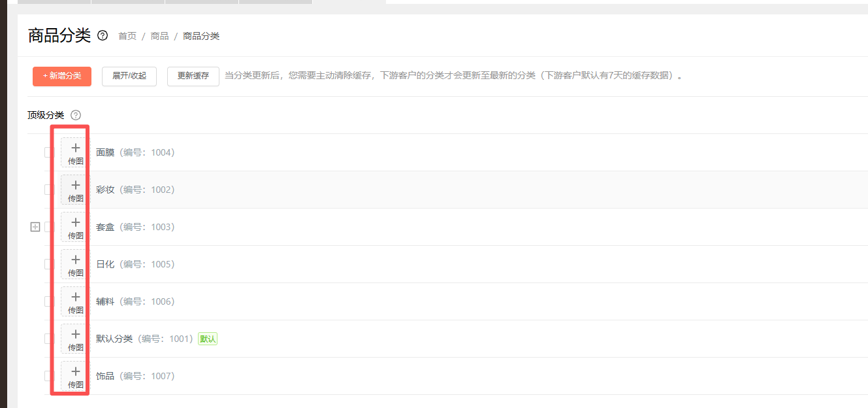Image resolution: width=868 pixels, height=408 pixels.
Task: Click the 商品分类 breadcrumb item
Action: pos(201,36)
